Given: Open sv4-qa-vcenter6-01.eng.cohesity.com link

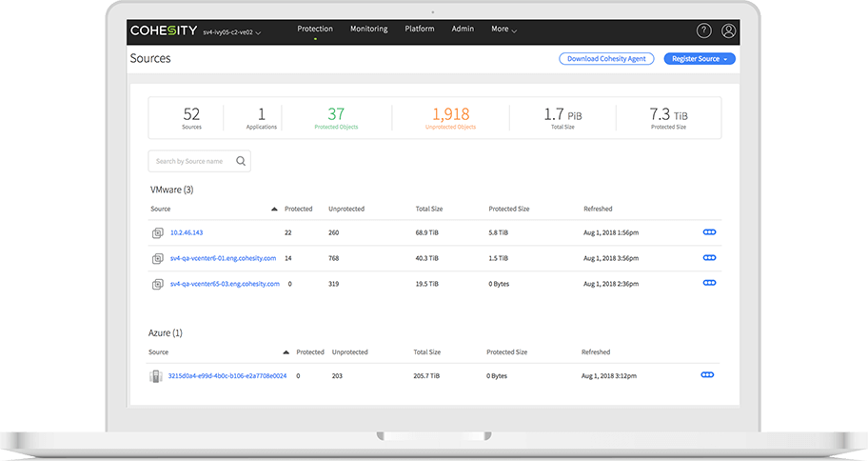Looking at the screenshot, I should pyautogui.click(x=223, y=258).
